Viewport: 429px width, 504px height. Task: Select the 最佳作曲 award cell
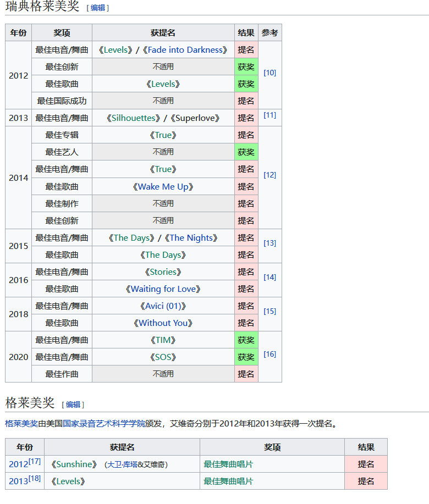click(x=62, y=374)
